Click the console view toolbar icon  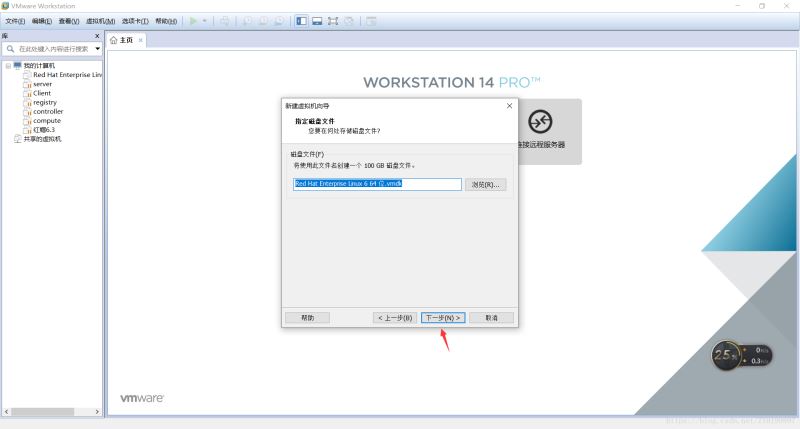point(371,21)
